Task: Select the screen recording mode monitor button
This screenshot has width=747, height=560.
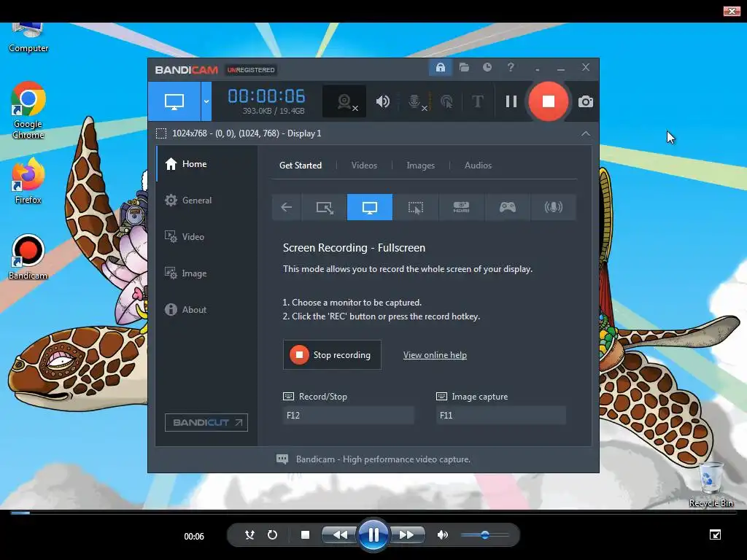Action: pyautogui.click(x=174, y=101)
